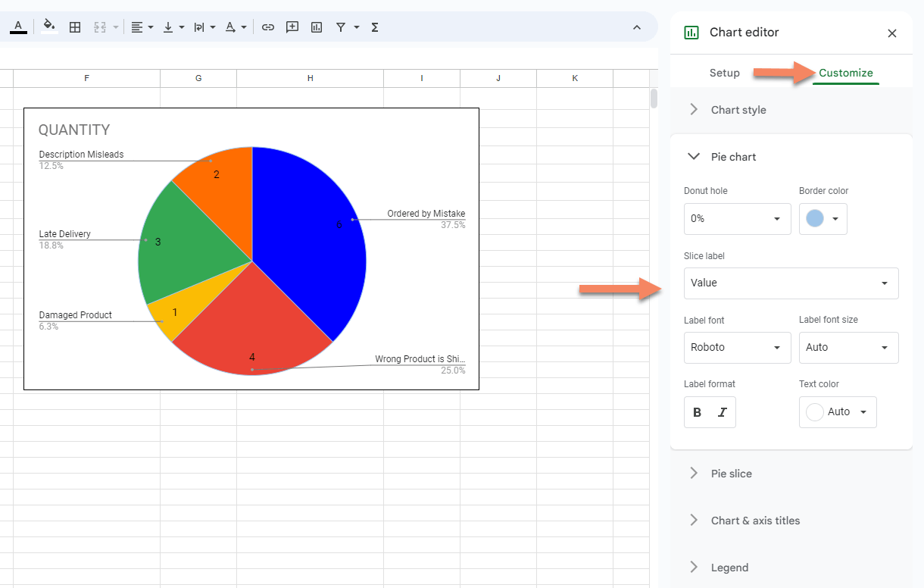This screenshot has height=588, width=924.
Task: Create a filter with the filter icon
Action: [341, 27]
